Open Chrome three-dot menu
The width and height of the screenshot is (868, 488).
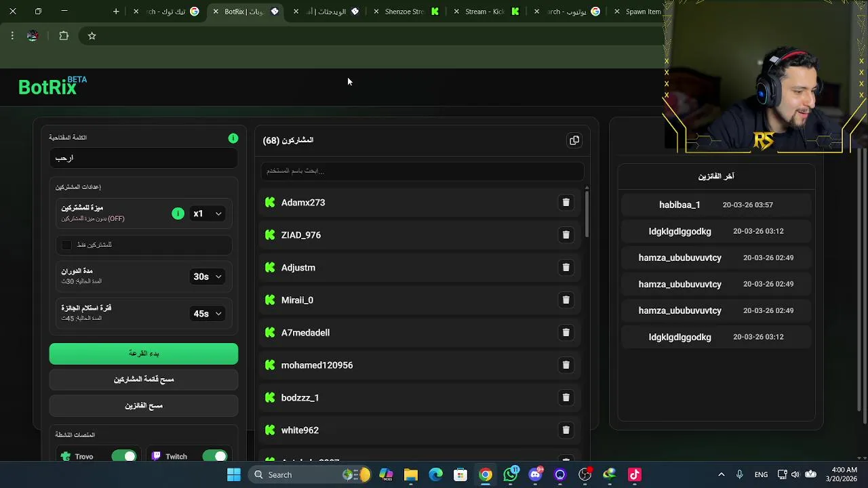pos(12,36)
